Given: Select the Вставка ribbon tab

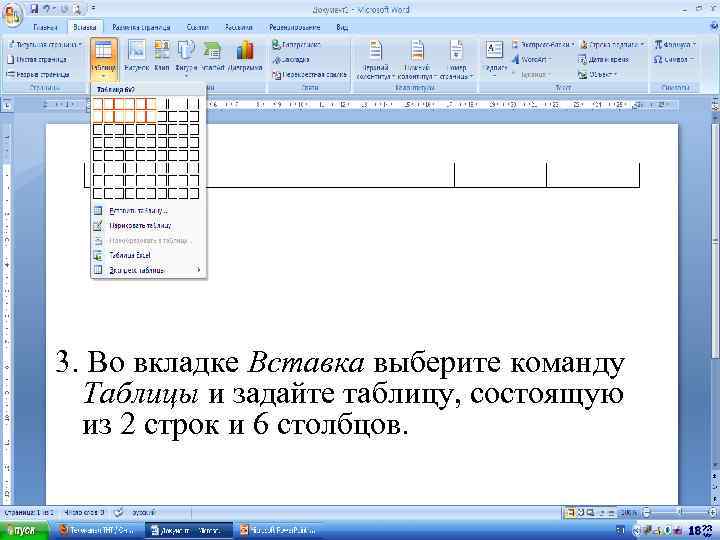Looking at the screenshot, I should tap(85, 28).
